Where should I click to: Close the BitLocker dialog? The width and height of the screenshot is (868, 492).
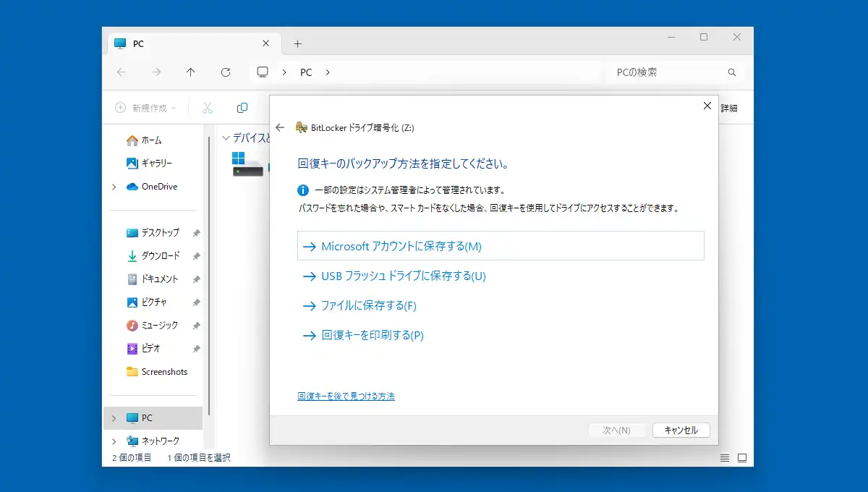pos(707,106)
